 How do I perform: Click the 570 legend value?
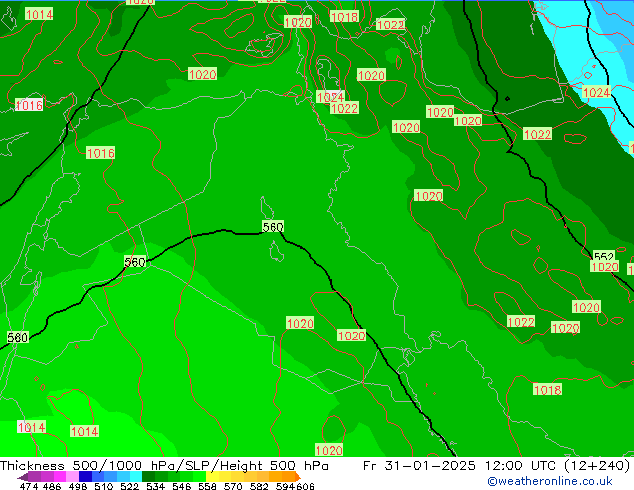click(233, 486)
